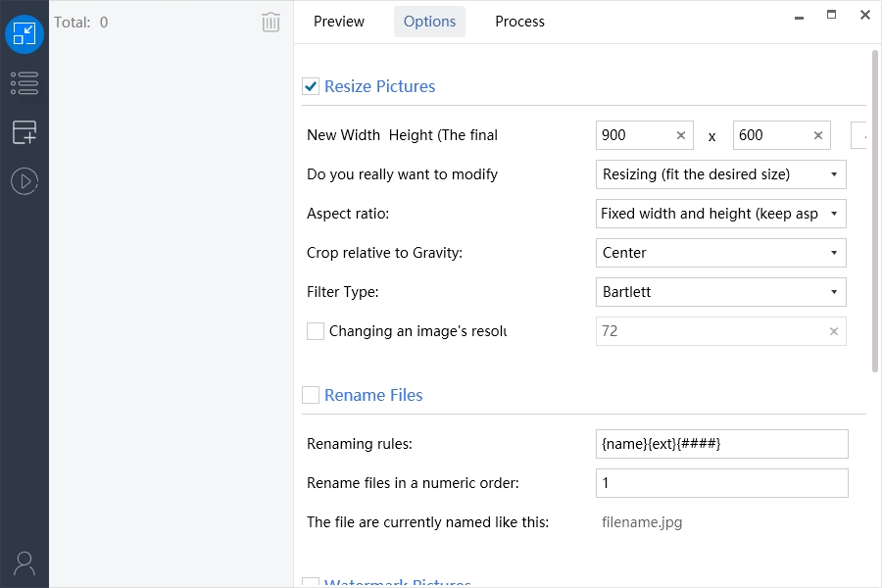Click the play/process sidebar icon
Image resolution: width=882 pixels, height=588 pixels.
click(x=24, y=180)
